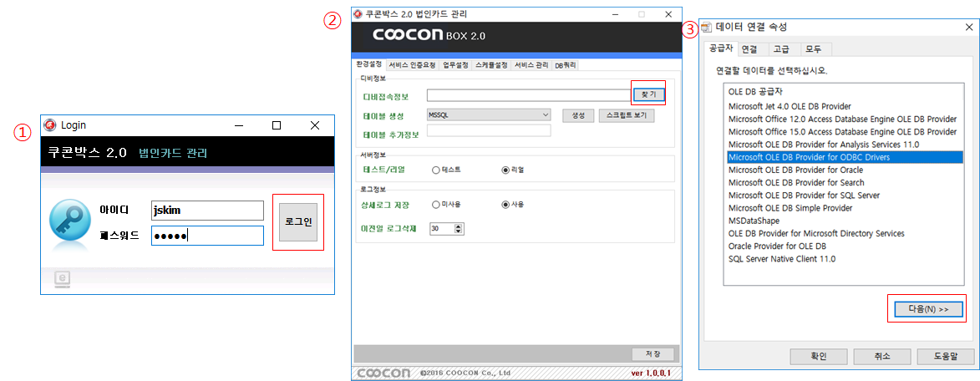Click the 다음(N) >> button
The height and width of the screenshot is (381, 980).
tap(929, 309)
